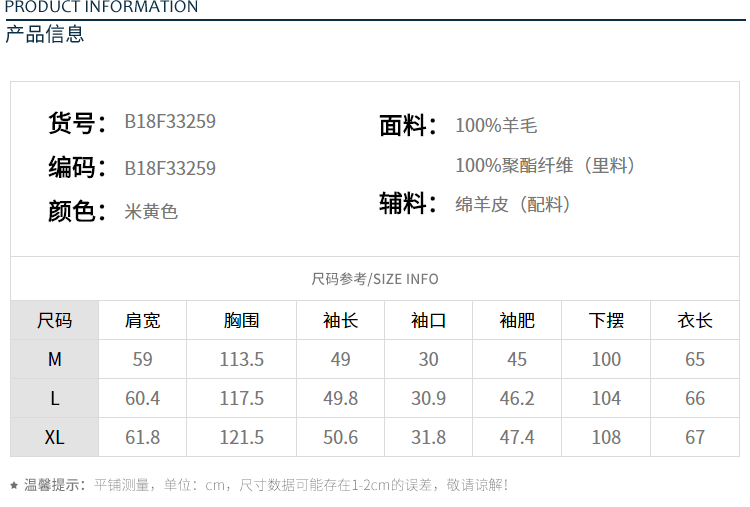Click the 下摆 column header
This screenshot has height=507, width=750.
click(606, 320)
